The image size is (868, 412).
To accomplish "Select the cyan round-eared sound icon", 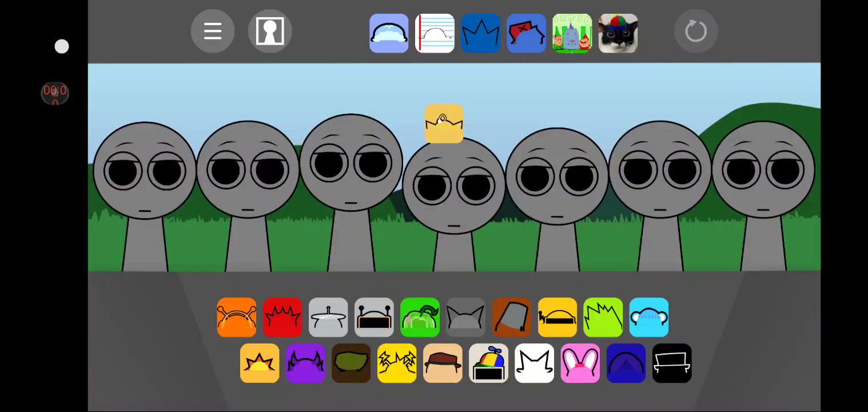I will [648, 318].
